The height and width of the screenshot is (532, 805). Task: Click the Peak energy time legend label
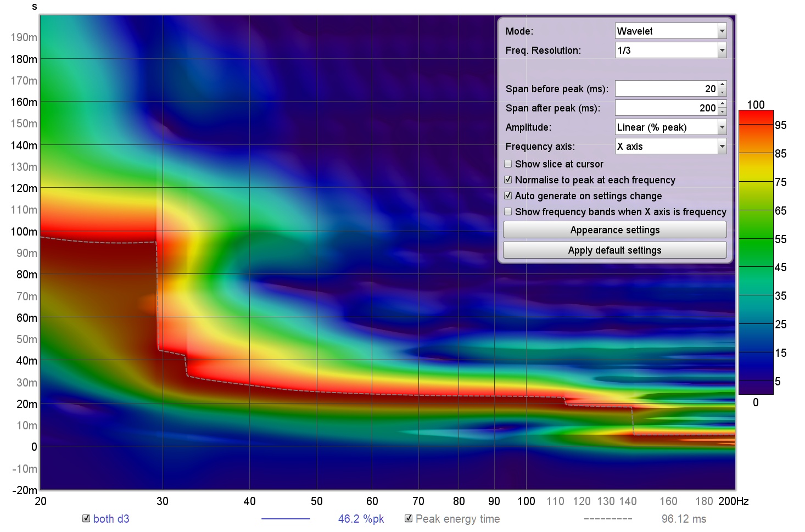pos(458,519)
